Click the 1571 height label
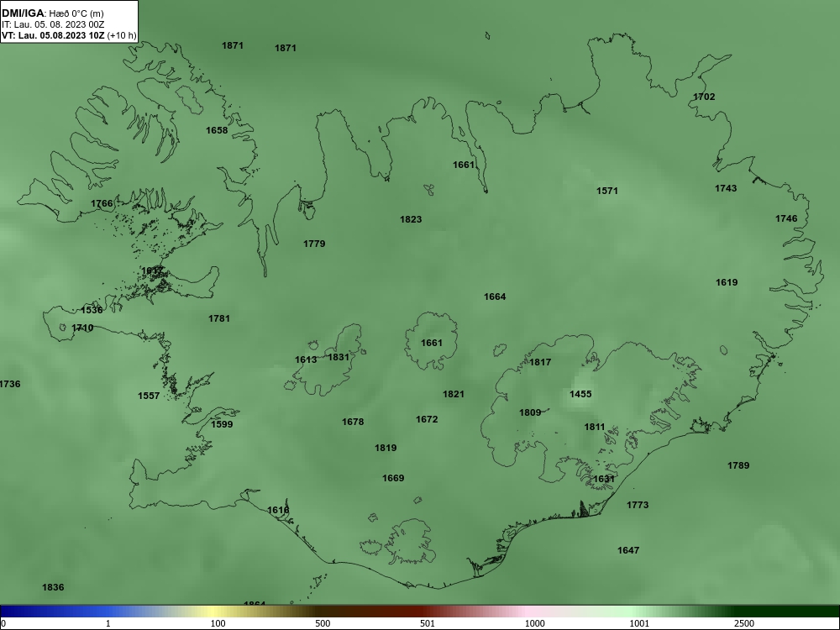The image size is (840, 630). pyautogui.click(x=607, y=191)
